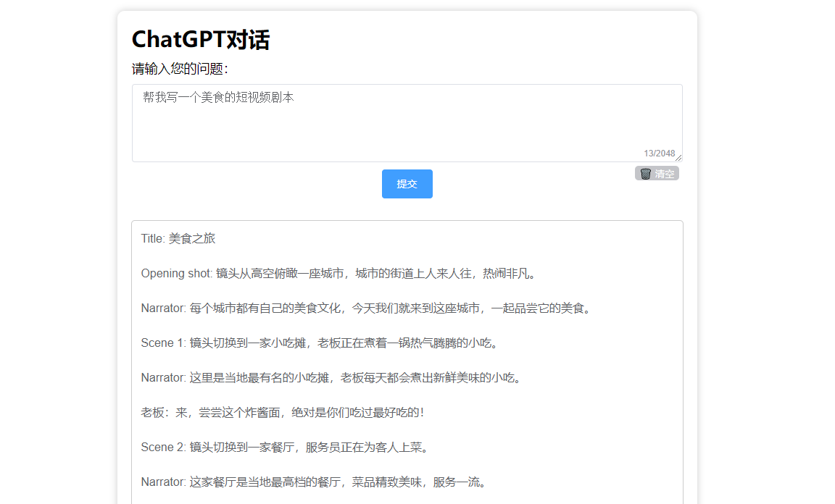The width and height of the screenshot is (835, 504).
Task: Click the 'Opening shot' line in the response
Action: (x=338, y=274)
